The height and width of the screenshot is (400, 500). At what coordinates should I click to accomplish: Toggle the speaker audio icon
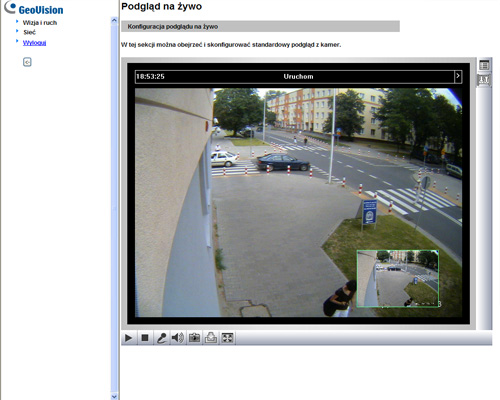coord(178,338)
